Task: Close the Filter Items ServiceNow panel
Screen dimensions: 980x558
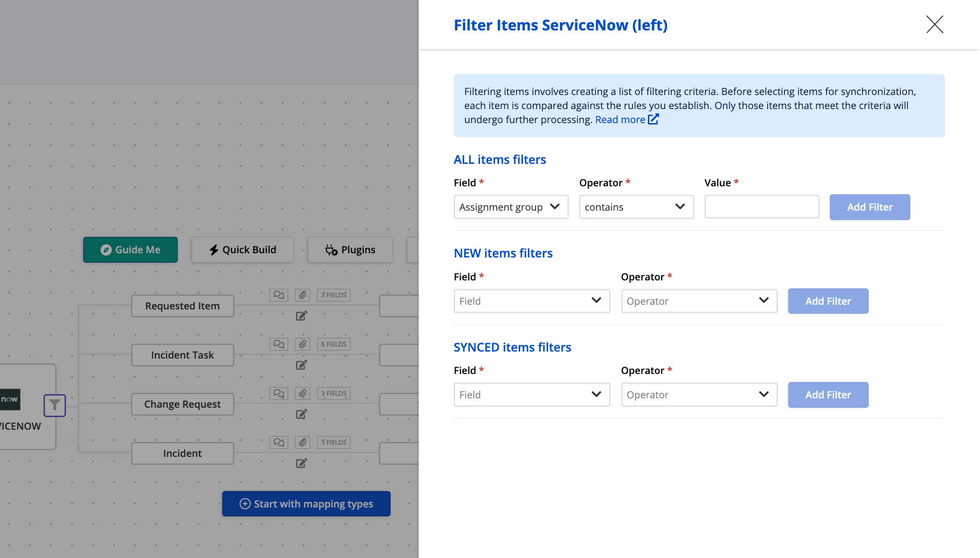Action: (x=934, y=24)
